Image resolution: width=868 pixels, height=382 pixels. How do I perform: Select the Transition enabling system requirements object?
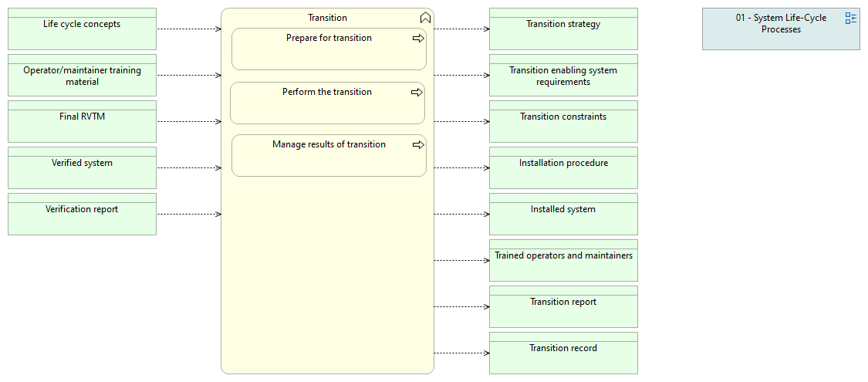click(563, 76)
